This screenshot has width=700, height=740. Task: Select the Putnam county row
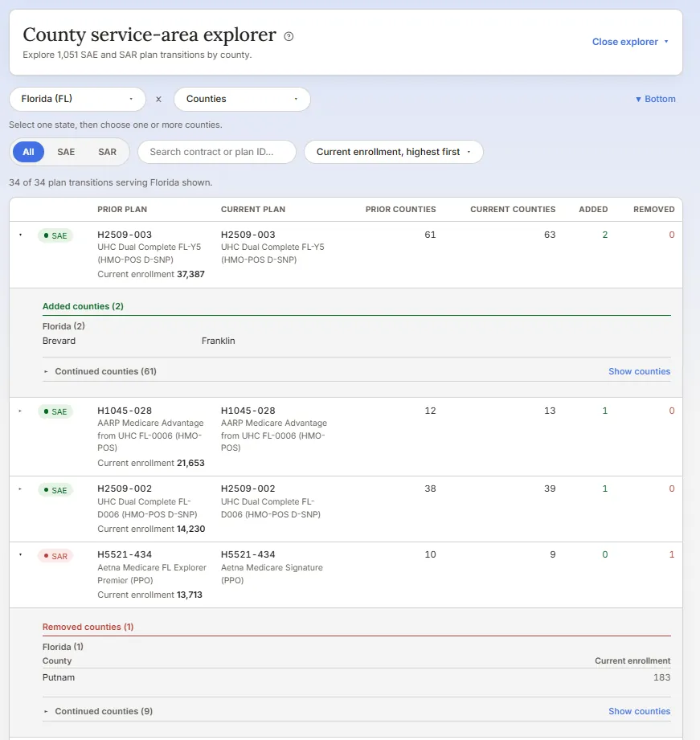click(356, 677)
